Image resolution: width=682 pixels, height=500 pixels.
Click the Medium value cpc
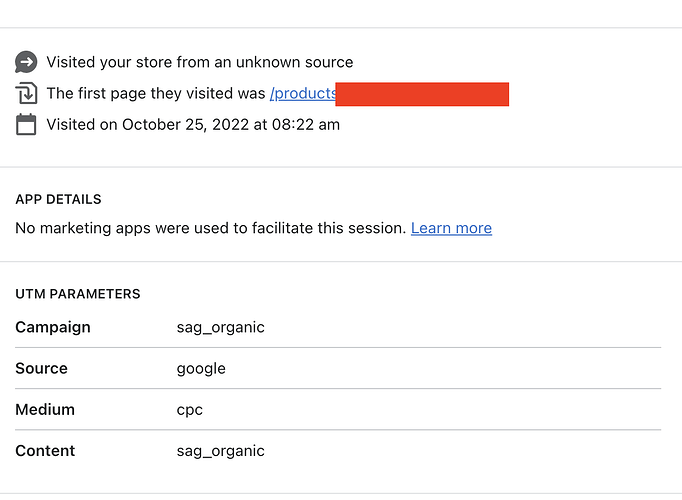click(189, 409)
